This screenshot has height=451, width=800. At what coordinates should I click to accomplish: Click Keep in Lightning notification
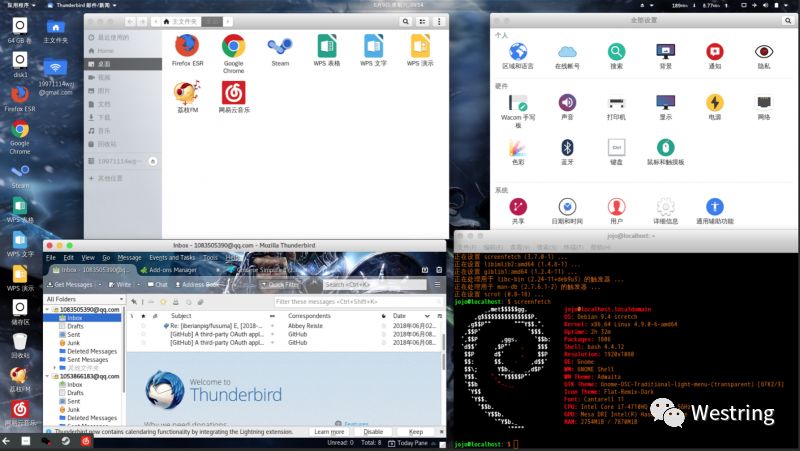coord(416,432)
